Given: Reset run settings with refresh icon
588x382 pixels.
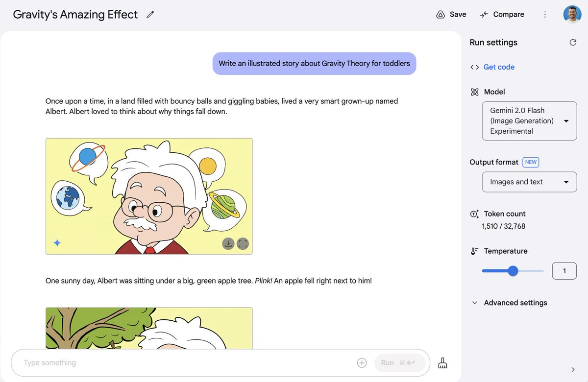Looking at the screenshot, I should click(x=573, y=43).
